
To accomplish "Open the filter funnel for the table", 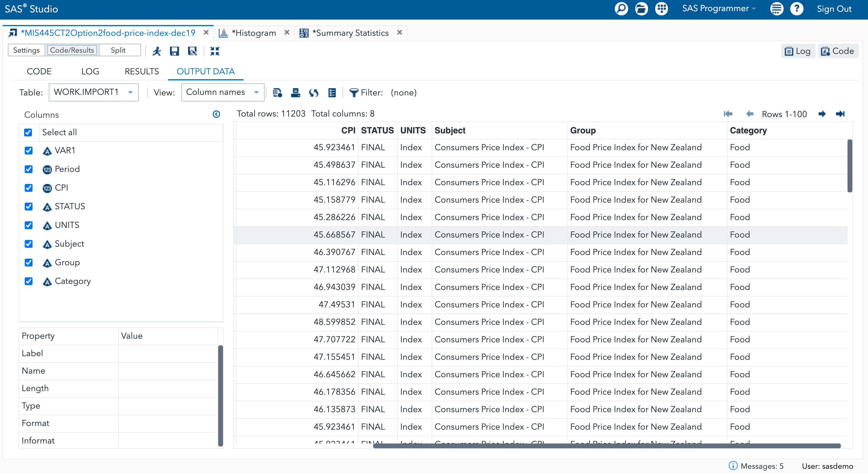I will [x=353, y=92].
